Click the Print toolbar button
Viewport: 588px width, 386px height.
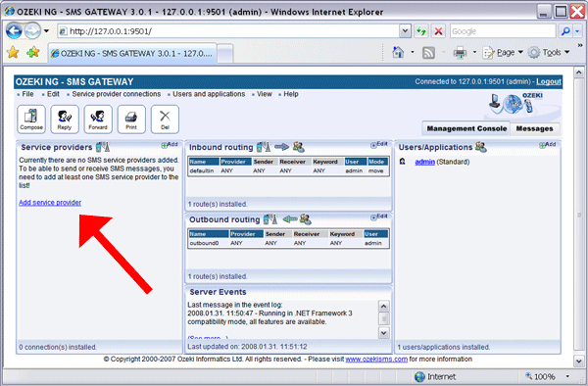tap(131, 120)
